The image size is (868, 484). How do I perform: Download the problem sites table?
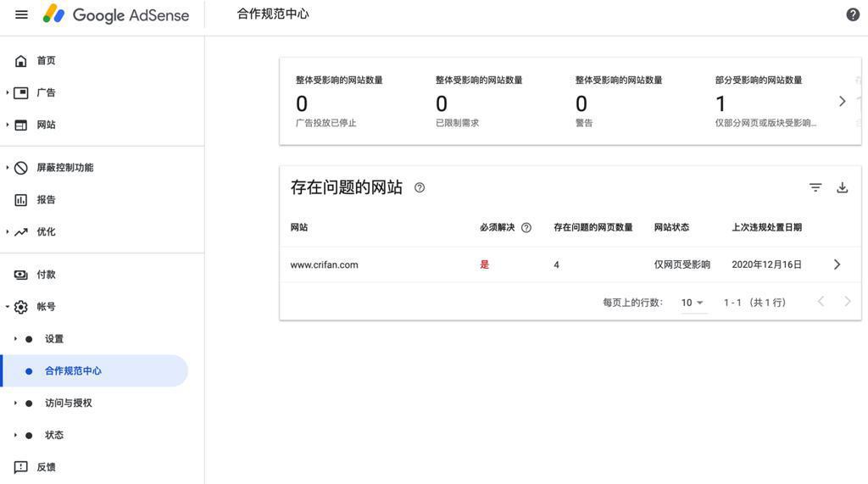842,187
